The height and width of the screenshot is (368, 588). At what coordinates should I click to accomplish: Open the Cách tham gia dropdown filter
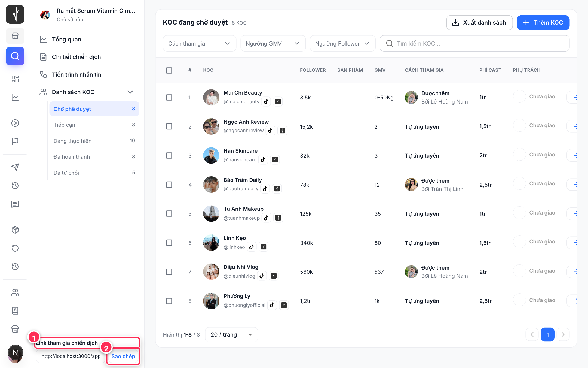(x=199, y=43)
